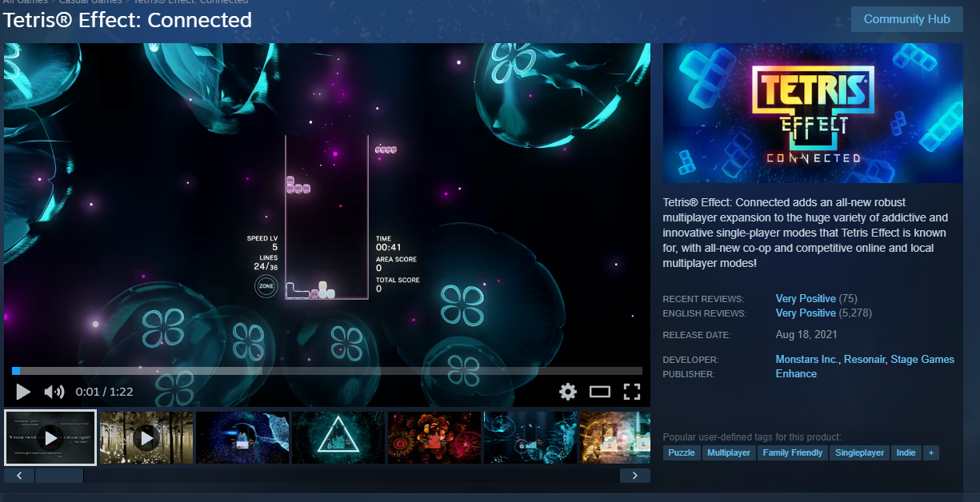Open video settings gear icon
Viewport: 980px width, 502px height.
click(x=568, y=392)
